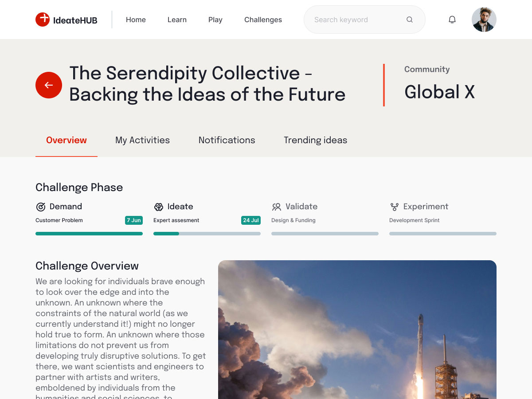Switch to the Trending ideas tab
Image resolution: width=532 pixels, height=399 pixels.
coord(316,140)
